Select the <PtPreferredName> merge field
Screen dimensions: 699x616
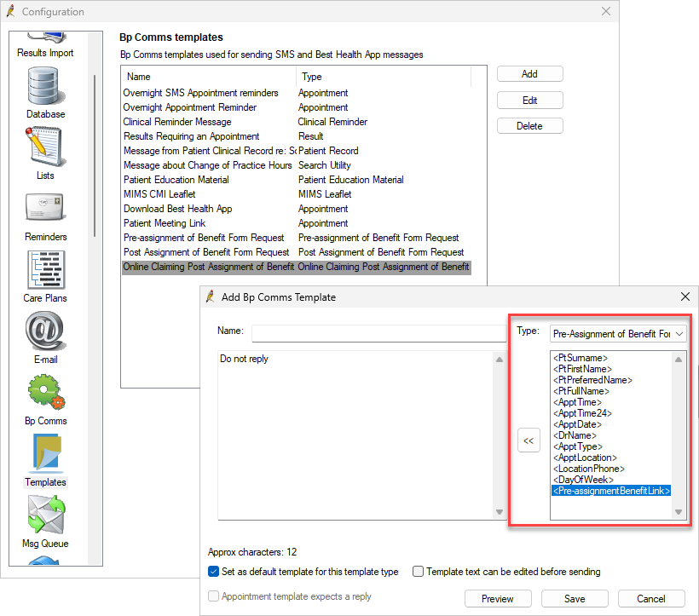pyautogui.click(x=592, y=380)
